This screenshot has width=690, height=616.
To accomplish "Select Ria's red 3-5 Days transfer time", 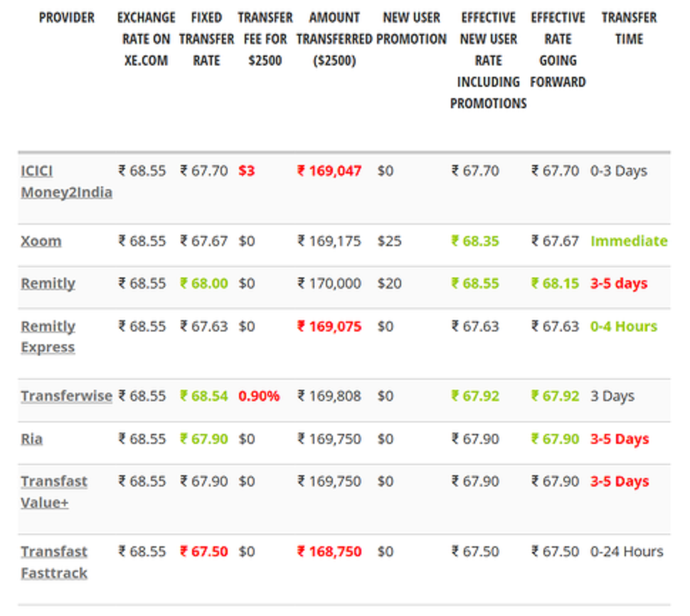I will pyautogui.click(x=620, y=439).
